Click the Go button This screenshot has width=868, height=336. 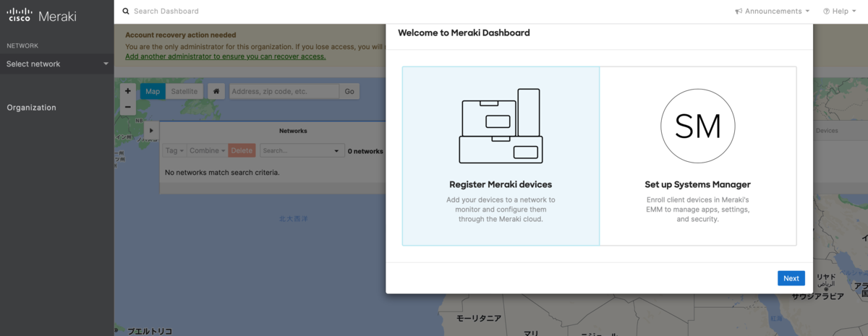click(349, 92)
